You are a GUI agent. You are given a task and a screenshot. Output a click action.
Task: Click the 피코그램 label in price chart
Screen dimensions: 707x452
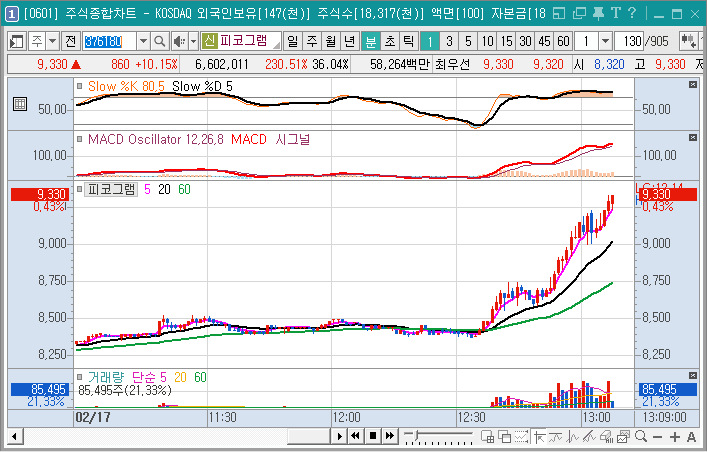point(111,189)
